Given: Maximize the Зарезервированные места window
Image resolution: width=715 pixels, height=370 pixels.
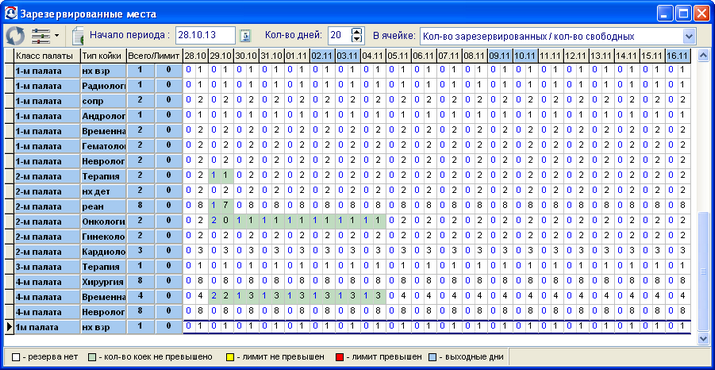Looking at the screenshot, I should 683,14.
